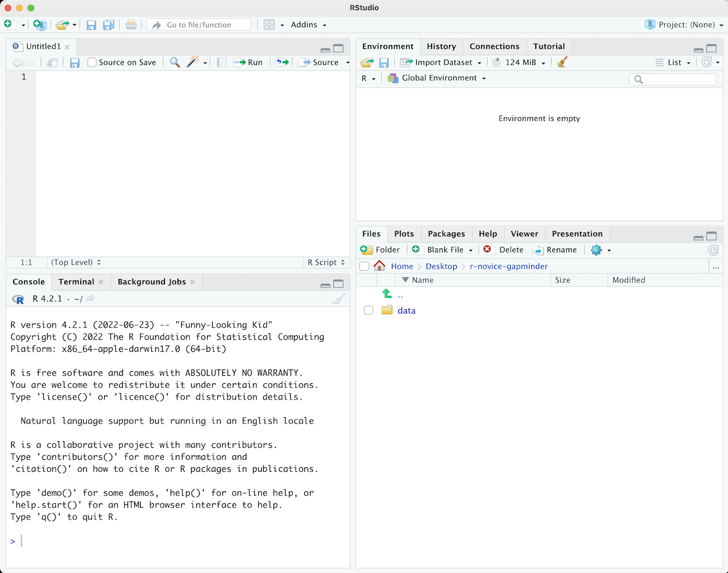
Task: Compile a report with the notebook icon
Action: [222, 63]
